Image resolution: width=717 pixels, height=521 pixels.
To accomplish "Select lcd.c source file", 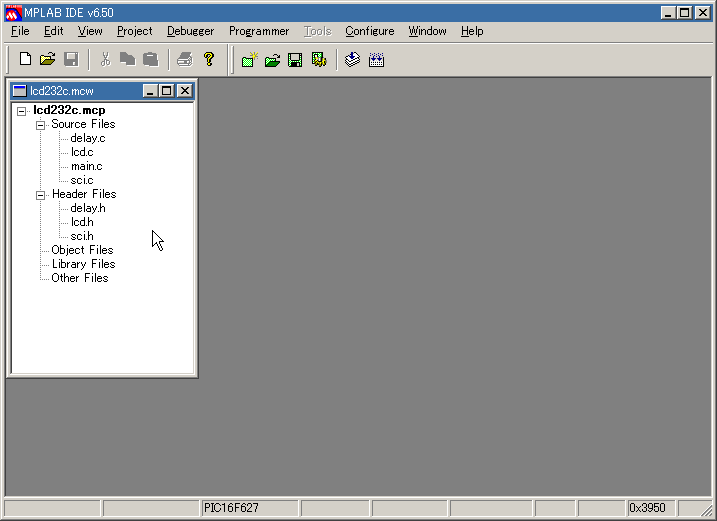I will tap(82, 152).
